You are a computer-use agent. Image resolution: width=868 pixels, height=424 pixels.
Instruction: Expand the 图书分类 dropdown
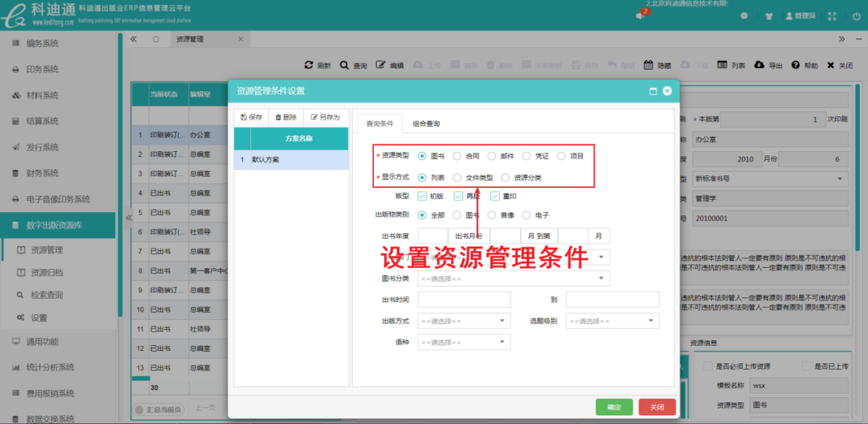pos(514,279)
